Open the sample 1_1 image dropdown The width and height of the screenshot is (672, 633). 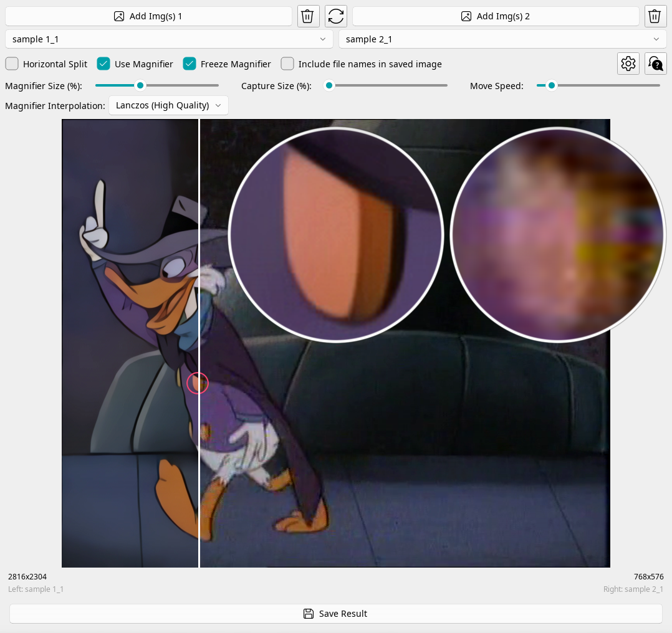[169, 39]
